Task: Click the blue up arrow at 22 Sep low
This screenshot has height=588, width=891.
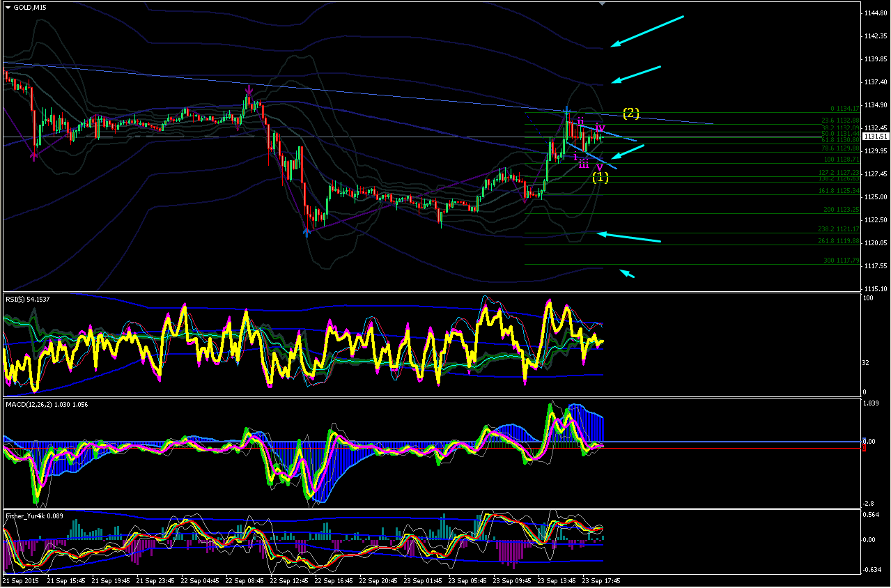Action: coord(307,231)
